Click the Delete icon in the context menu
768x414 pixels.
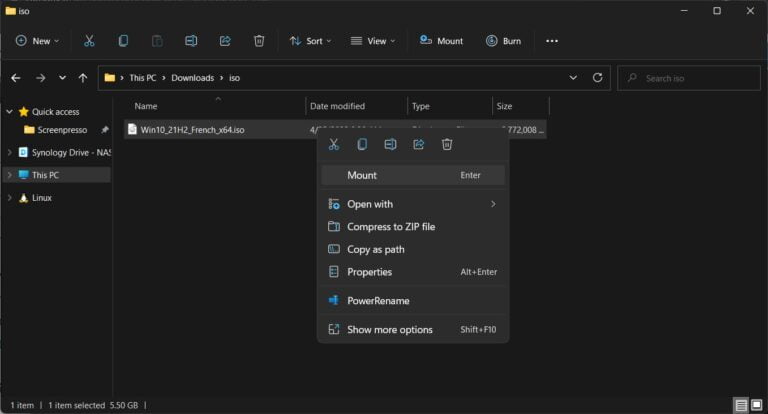[447, 144]
